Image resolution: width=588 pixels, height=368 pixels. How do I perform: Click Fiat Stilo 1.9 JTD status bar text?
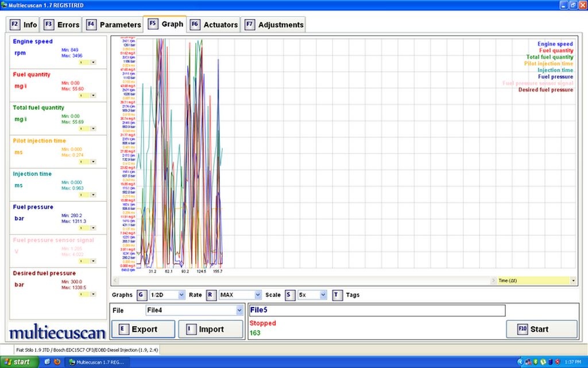(87, 350)
